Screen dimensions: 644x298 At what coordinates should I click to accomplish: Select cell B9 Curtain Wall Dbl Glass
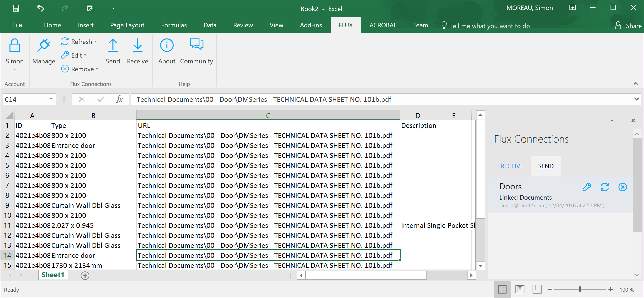pos(93,205)
